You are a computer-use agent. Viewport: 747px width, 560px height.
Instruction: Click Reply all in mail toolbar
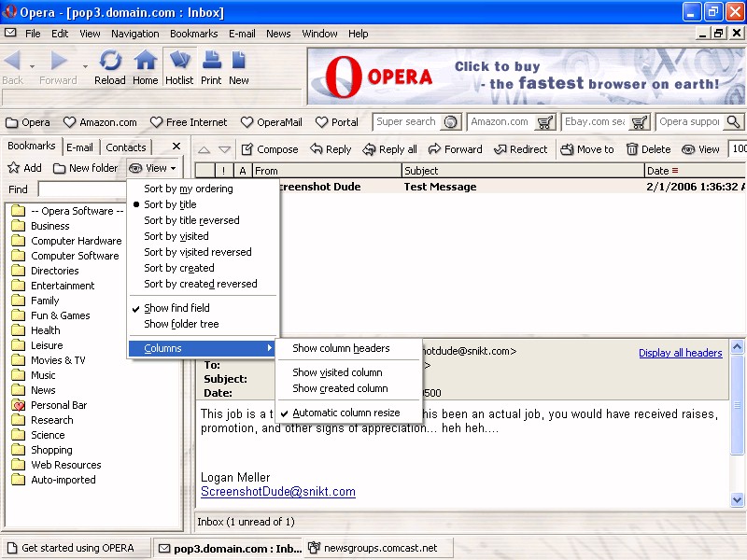pos(389,149)
